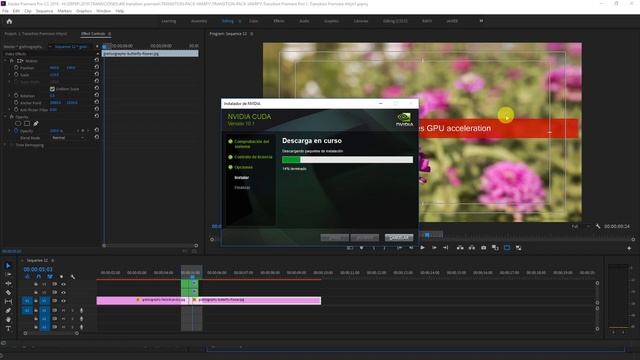Switch to the Project panel tab

[x=36, y=33]
